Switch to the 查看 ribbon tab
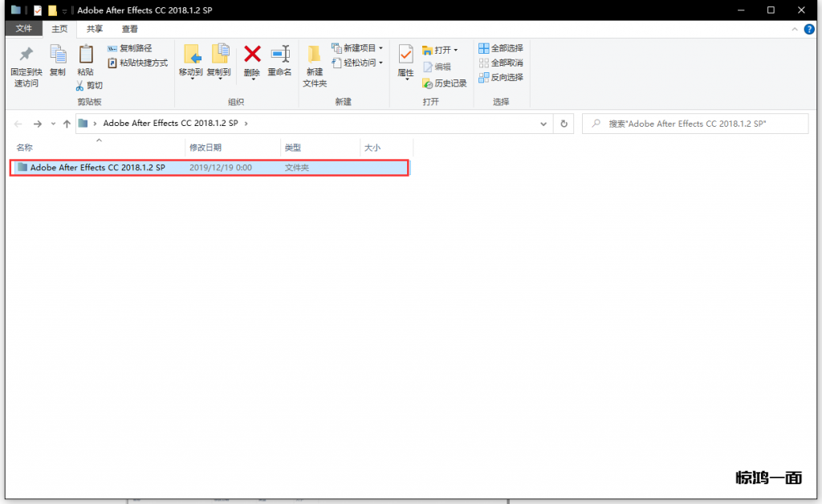The width and height of the screenshot is (822, 504). (130, 29)
